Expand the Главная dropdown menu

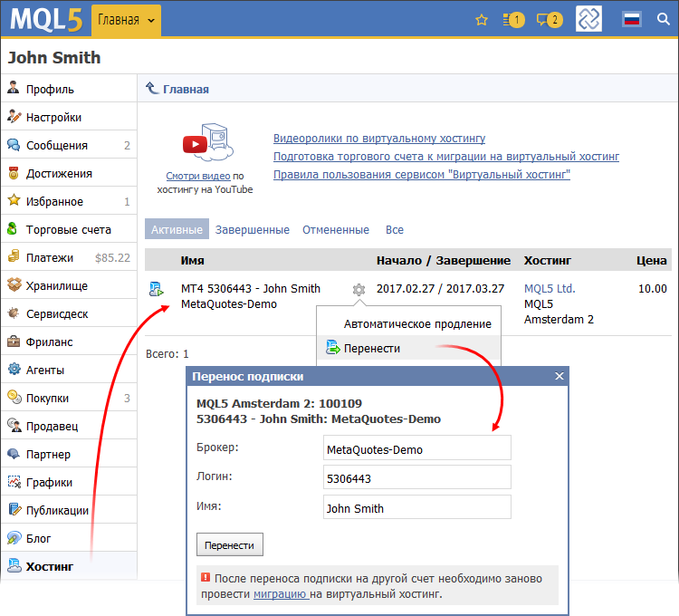click(x=126, y=20)
